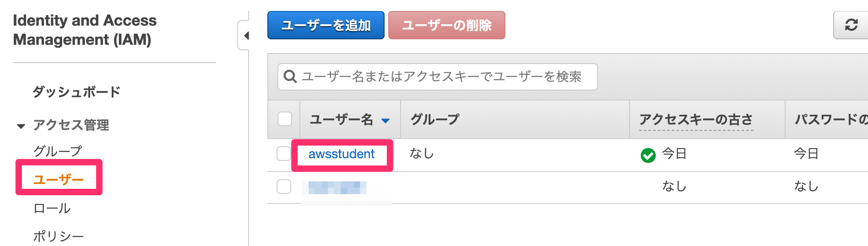Open ダッシュボード in the sidebar
Viewport: 868px width, 246px height.
point(76,92)
